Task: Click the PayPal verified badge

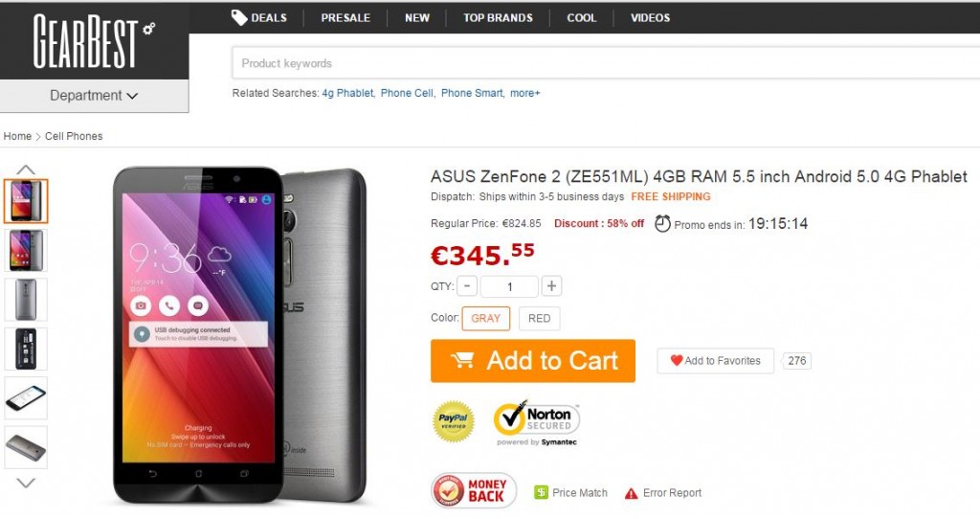Action: (x=453, y=421)
